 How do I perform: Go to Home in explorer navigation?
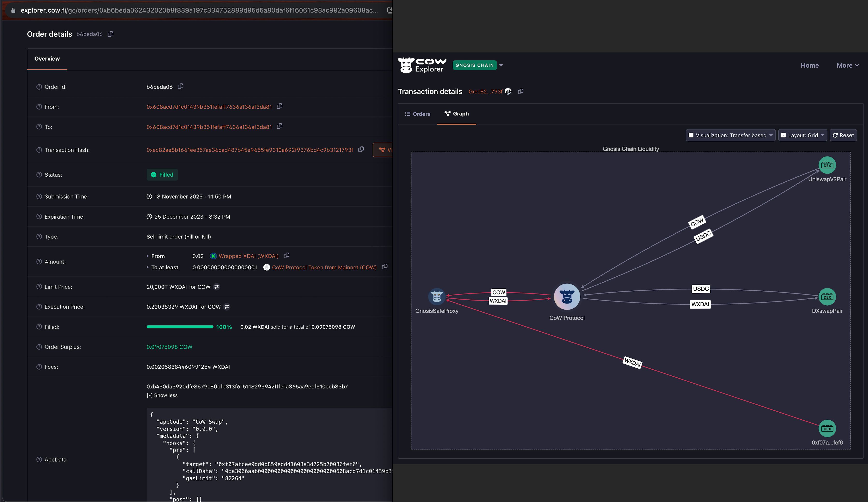(809, 65)
